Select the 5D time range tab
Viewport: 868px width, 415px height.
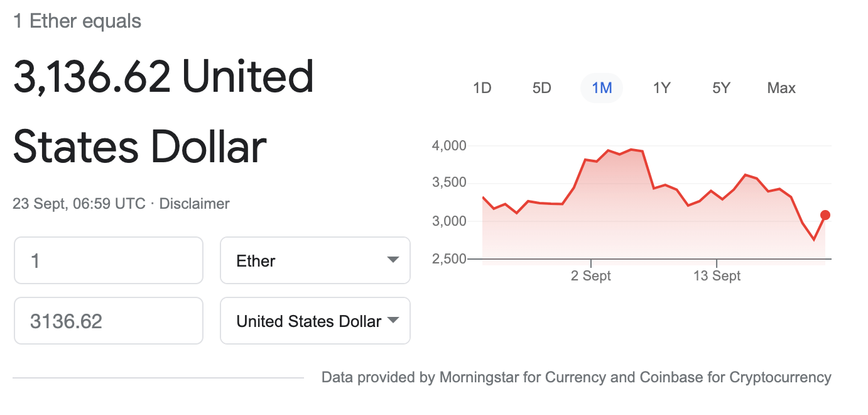(x=541, y=88)
